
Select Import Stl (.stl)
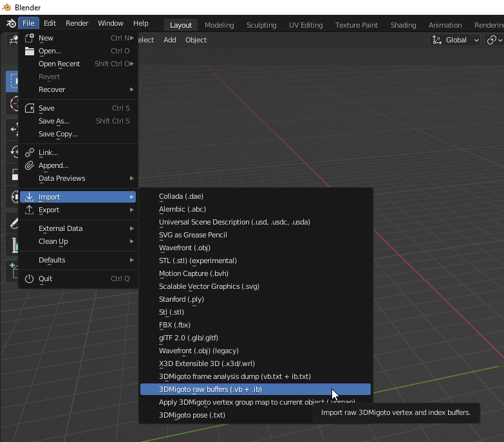coord(256,312)
